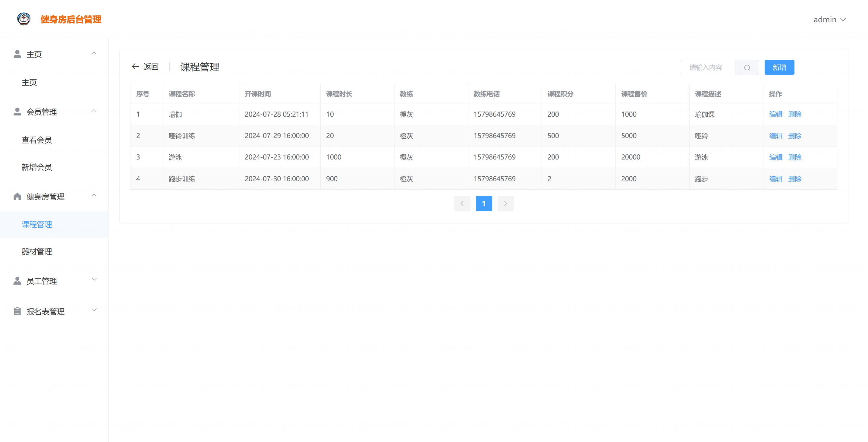The image size is (868, 442).
Task: Open the admin user dropdown
Action: point(829,20)
